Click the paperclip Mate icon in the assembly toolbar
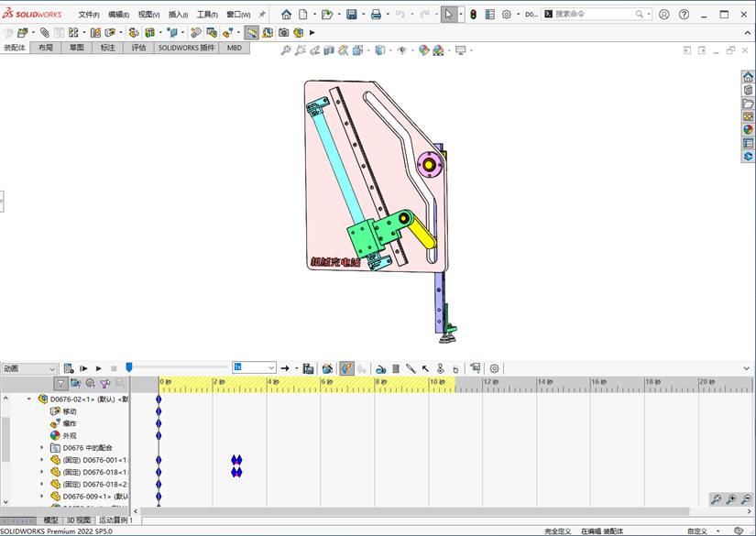This screenshot has width=756, height=536. tap(44, 32)
